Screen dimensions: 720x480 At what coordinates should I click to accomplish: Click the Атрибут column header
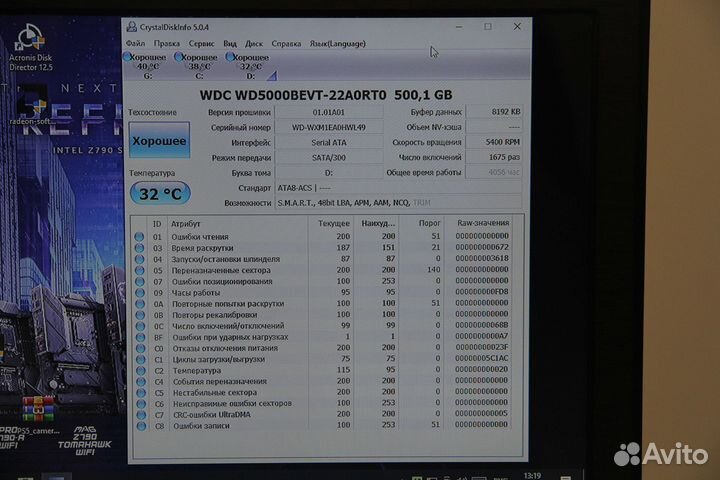(x=237, y=224)
